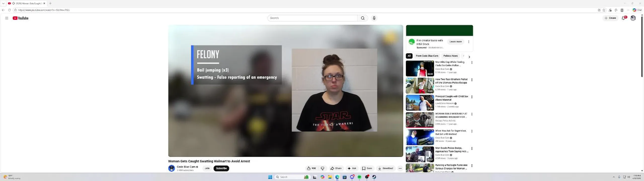
Task: Open the YouTube hamburger guide menu
Action: point(7,18)
